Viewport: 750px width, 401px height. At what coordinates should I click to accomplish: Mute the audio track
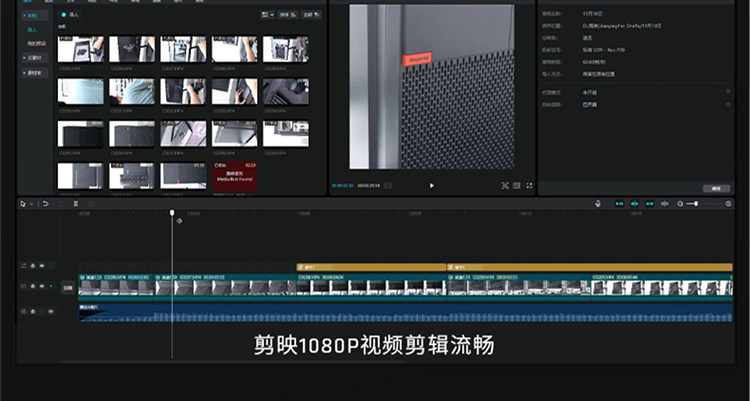(51, 311)
